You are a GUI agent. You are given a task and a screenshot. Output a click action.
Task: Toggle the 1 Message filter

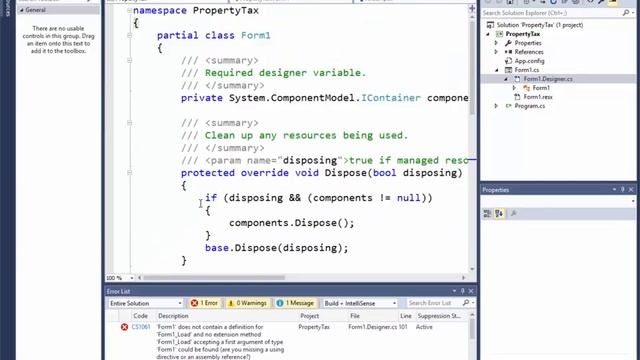295,303
